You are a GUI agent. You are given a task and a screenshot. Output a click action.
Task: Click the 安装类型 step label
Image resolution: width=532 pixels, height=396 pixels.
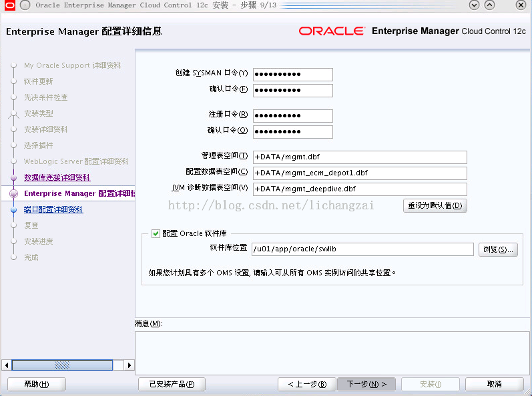38,113
